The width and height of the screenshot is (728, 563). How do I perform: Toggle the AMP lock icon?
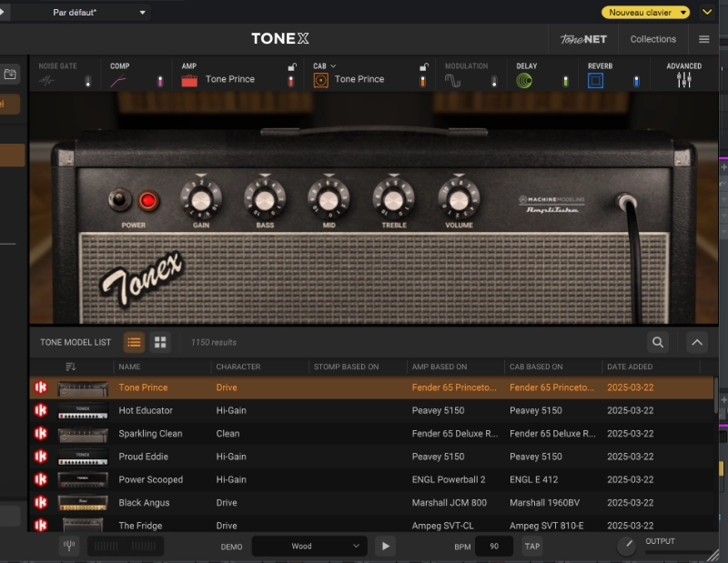click(x=291, y=66)
